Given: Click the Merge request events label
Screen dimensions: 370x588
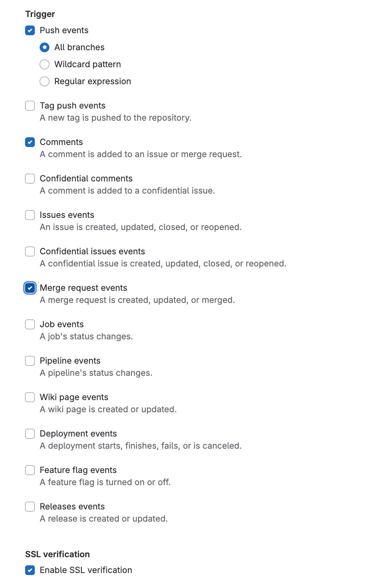Looking at the screenshot, I should click(83, 288).
